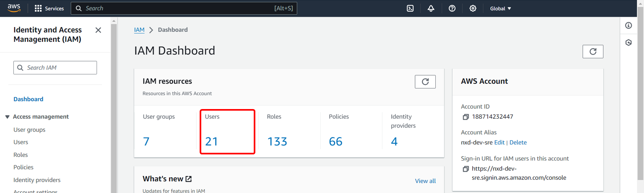
Task: Go to Roles in the sidebar
Action: tap(21, 155)
